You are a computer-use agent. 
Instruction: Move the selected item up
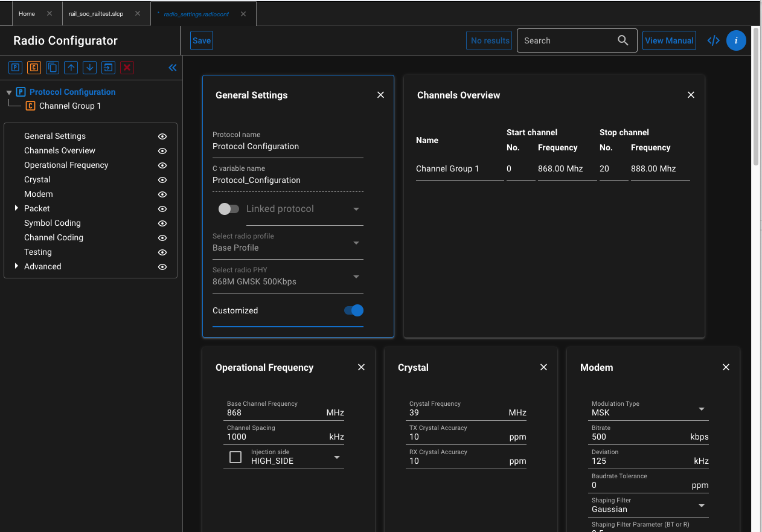point(71,68)
